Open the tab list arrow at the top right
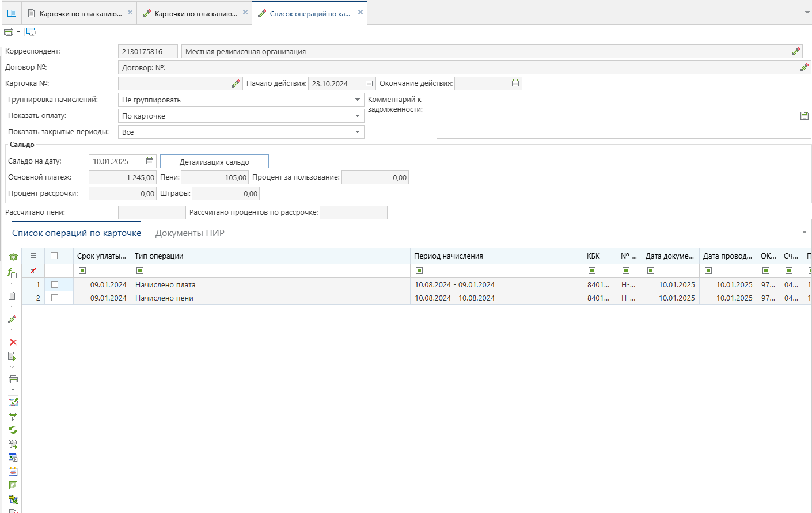This screenshot has height=513, width=812. point(807,12)
